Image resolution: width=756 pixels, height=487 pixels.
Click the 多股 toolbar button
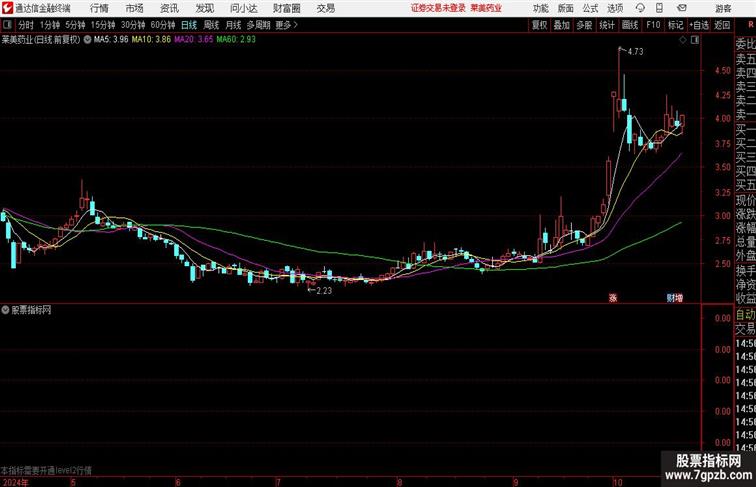tap(584, 25)
